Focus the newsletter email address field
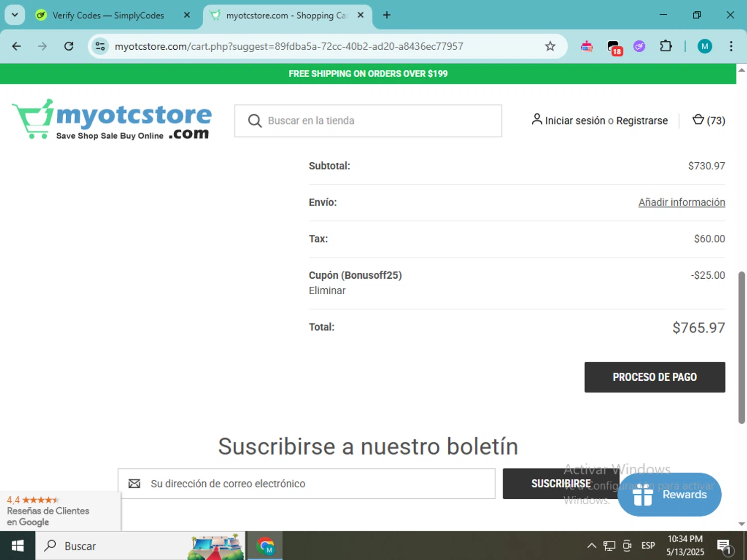Image resolution: width=747 pixels, height=560 pixels. tap(306, 484)
